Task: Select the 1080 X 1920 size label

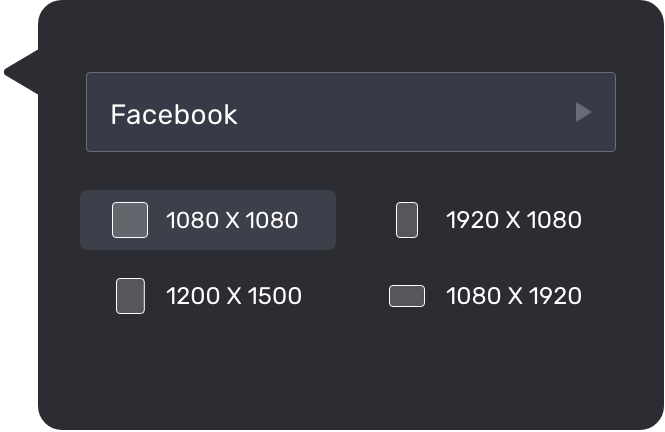Action: click(514, 296)
